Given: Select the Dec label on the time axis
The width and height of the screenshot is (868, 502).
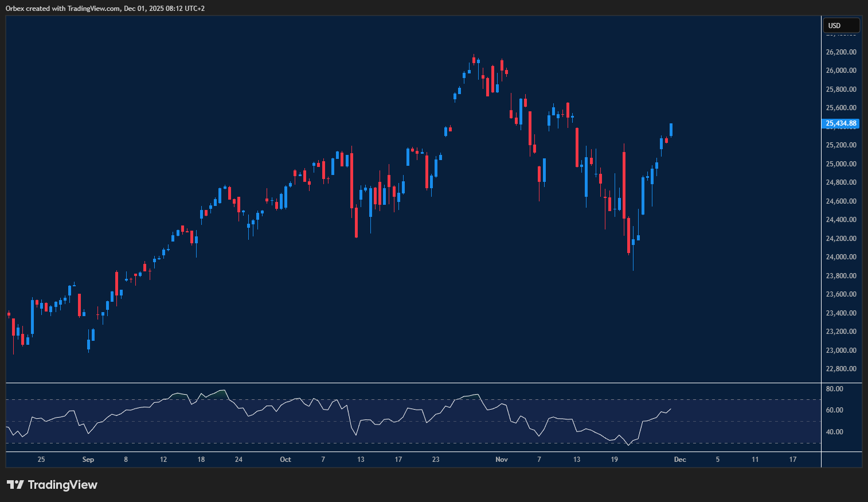Looking at the screenshot, I should point(680,460).
